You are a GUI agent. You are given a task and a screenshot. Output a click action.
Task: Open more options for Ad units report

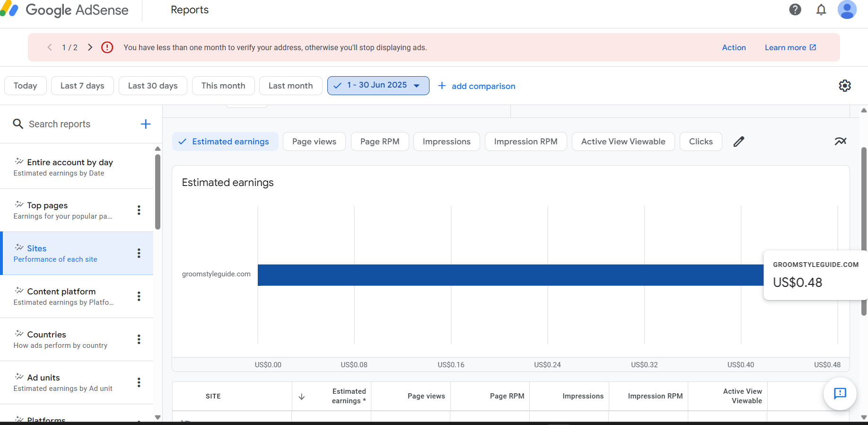pyautogui.click(x=139, y=382)
